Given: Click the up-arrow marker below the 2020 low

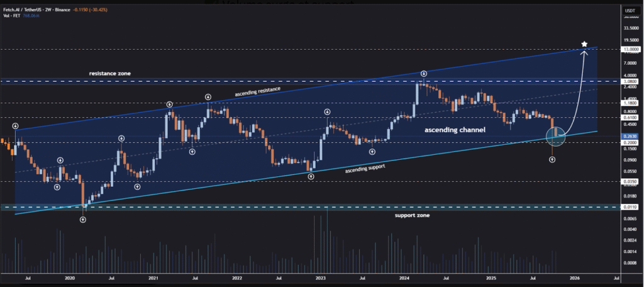Looking at the screenshot, I should 83,220.
